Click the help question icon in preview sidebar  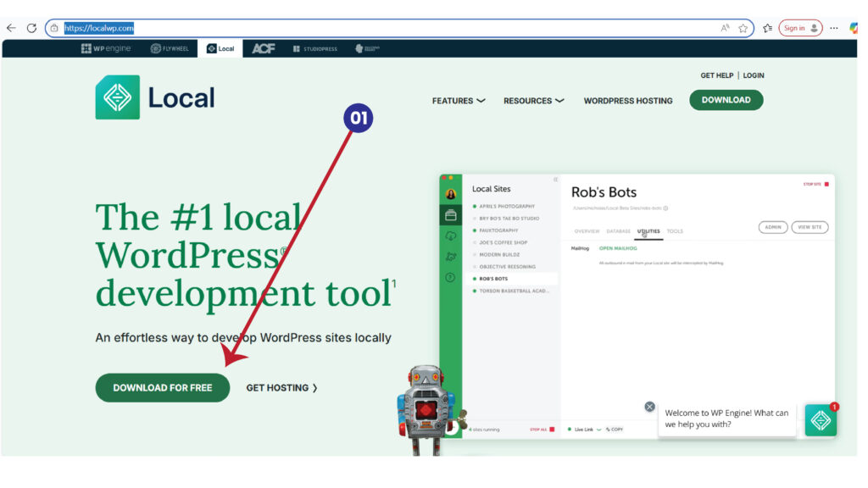451,277
